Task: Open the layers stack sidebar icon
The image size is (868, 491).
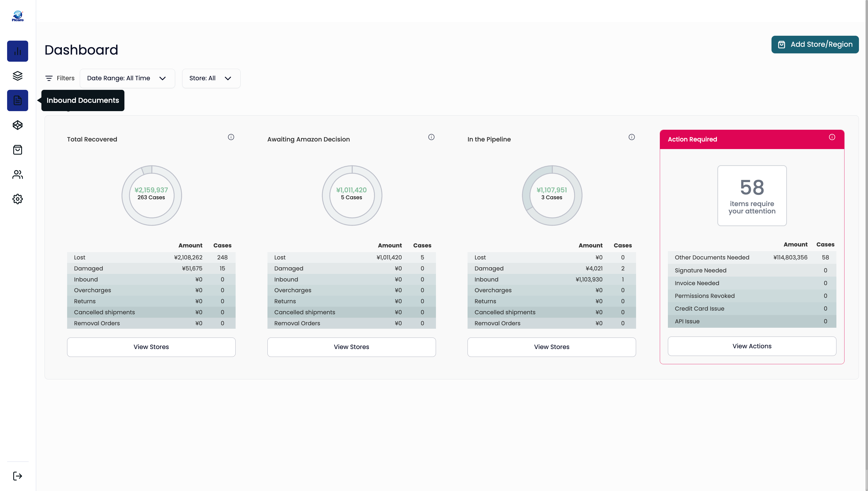Action: coord(18,76)
